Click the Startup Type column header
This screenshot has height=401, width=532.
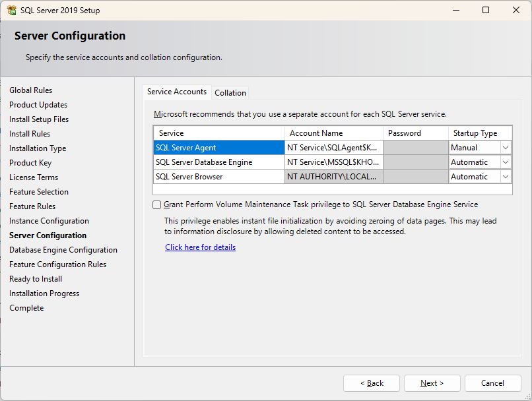[480, 133]
